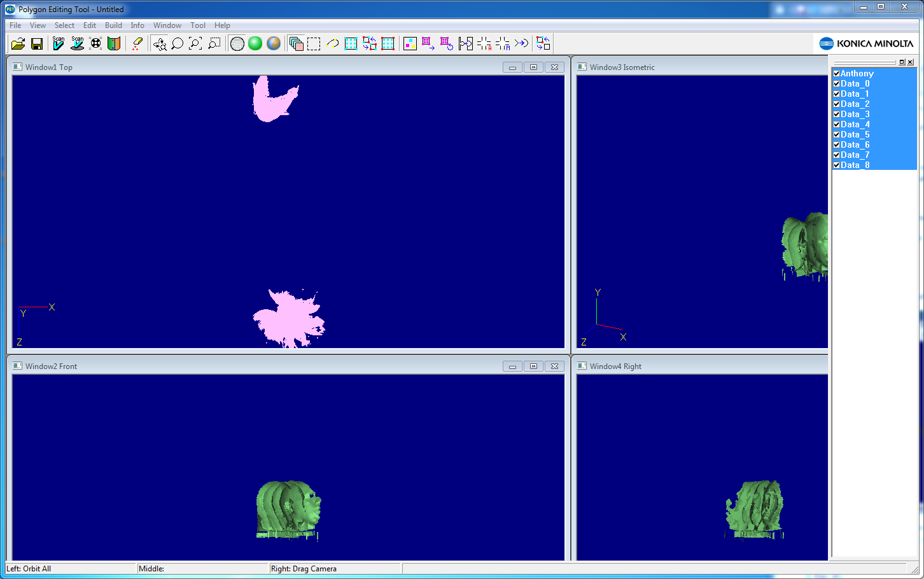Switch to wireframe sphere display mode

point(237,43)
